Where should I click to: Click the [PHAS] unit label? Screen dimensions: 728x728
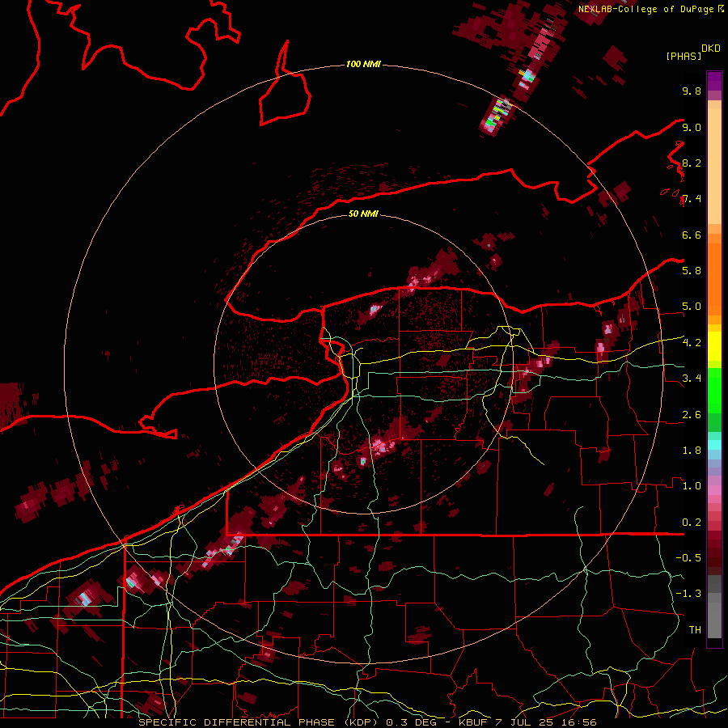coord(684,56)
